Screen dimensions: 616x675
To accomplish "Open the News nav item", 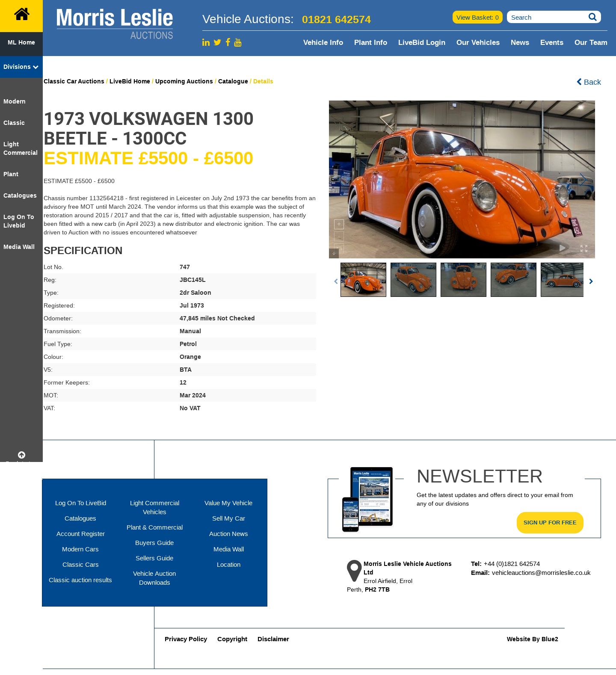I will [x=520, y=42].
